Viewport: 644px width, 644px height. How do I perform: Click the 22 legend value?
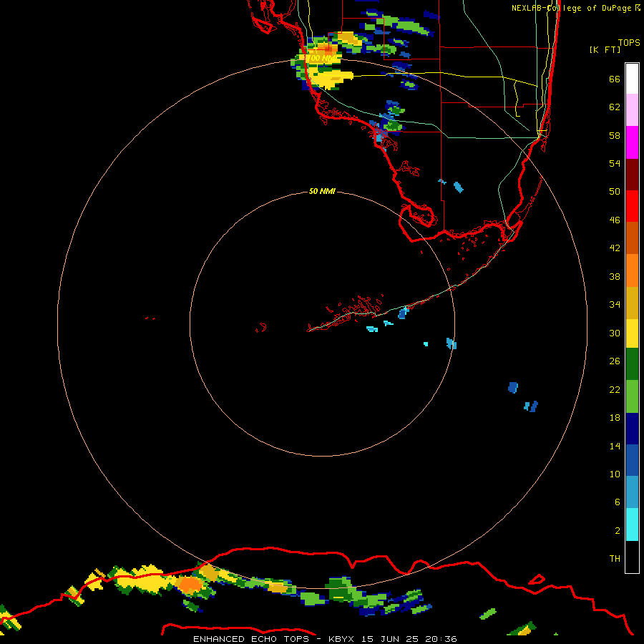tap(615, 389)
